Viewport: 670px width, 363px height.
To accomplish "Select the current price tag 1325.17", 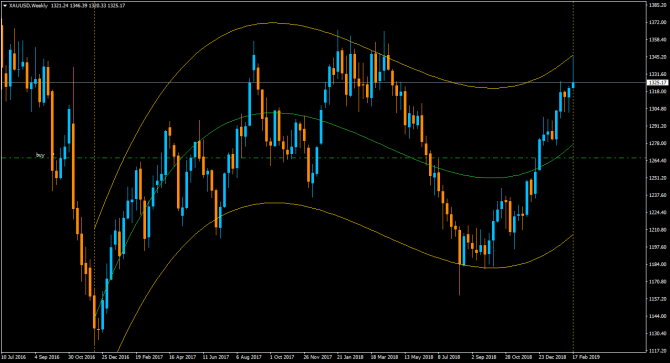I will [657, 82].
